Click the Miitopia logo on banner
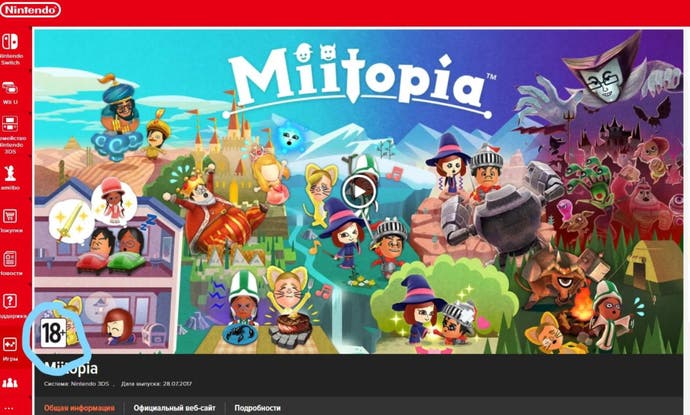Viewport: 690px width, 415px height. [x=359, y=81]
